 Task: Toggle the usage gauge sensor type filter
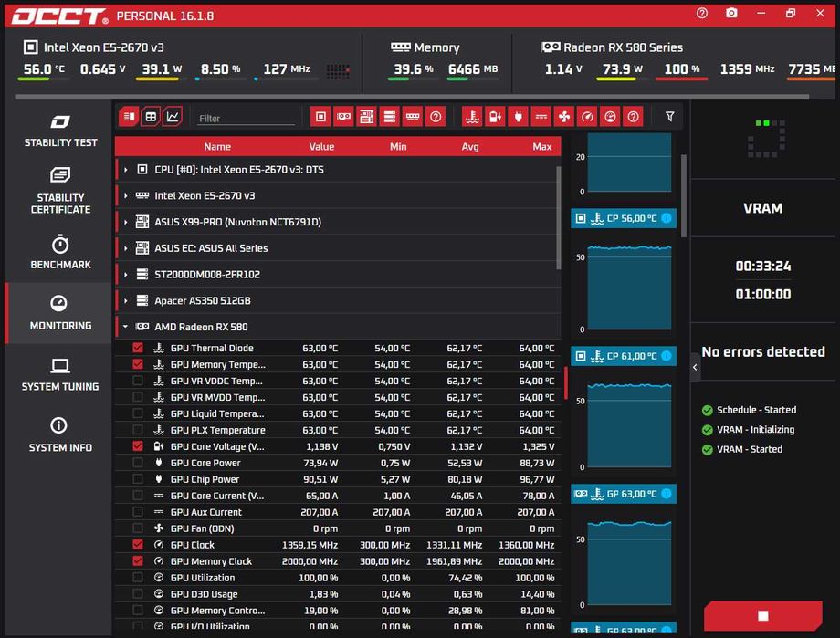click(x=610, y=117)
